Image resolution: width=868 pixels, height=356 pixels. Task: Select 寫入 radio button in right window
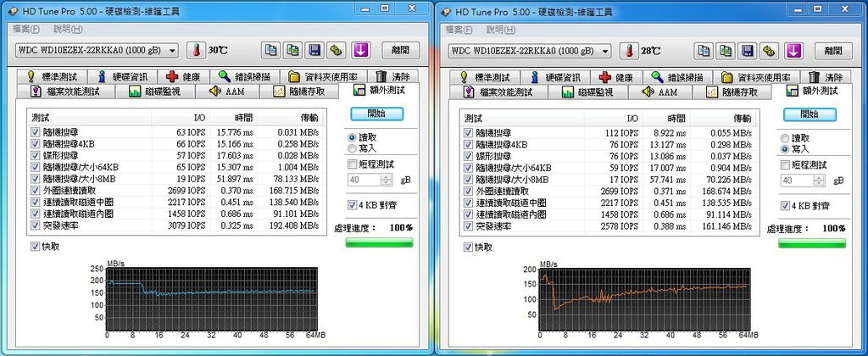click(784, 149)
